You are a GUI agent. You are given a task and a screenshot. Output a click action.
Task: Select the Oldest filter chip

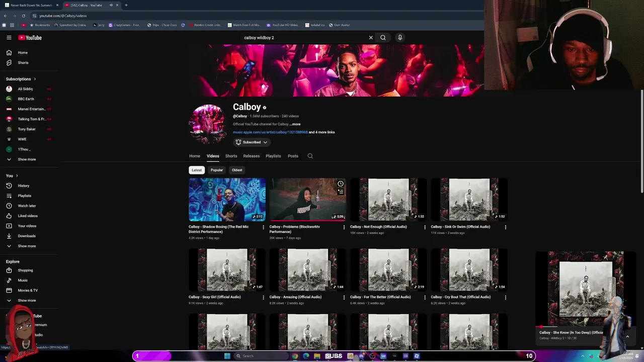tap(237, 170)
